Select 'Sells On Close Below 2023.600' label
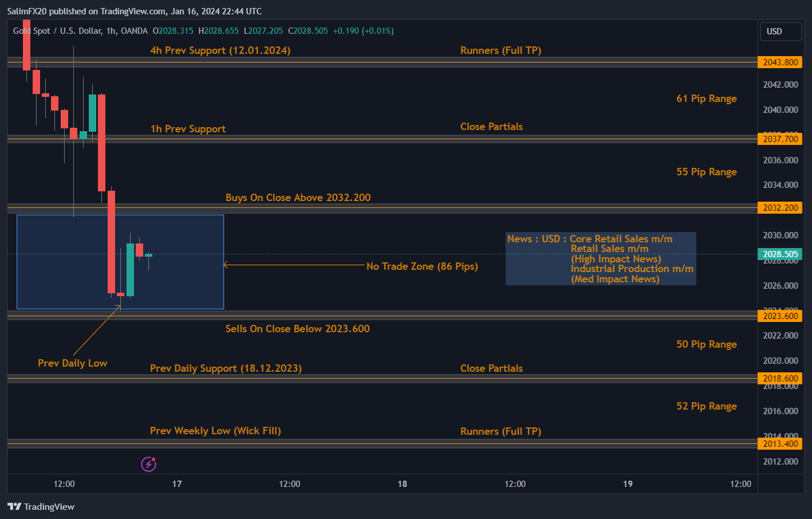 tap(297, 329)
